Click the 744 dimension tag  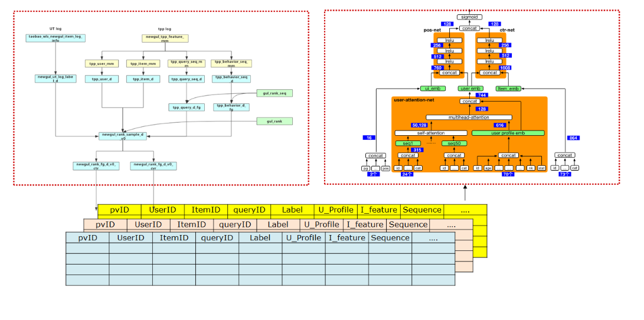point(481,95)
